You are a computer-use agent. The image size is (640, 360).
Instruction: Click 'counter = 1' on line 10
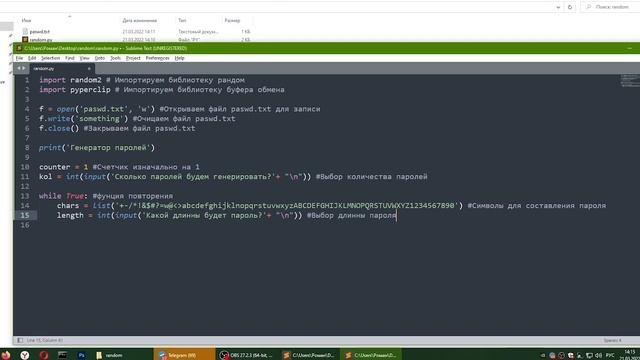pyautogui.click(x=63, y=167)
